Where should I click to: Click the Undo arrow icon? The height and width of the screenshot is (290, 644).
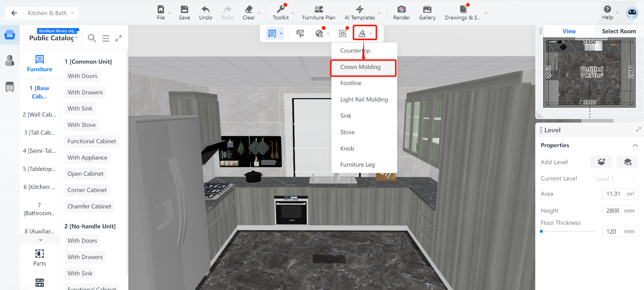coord(205,10)
